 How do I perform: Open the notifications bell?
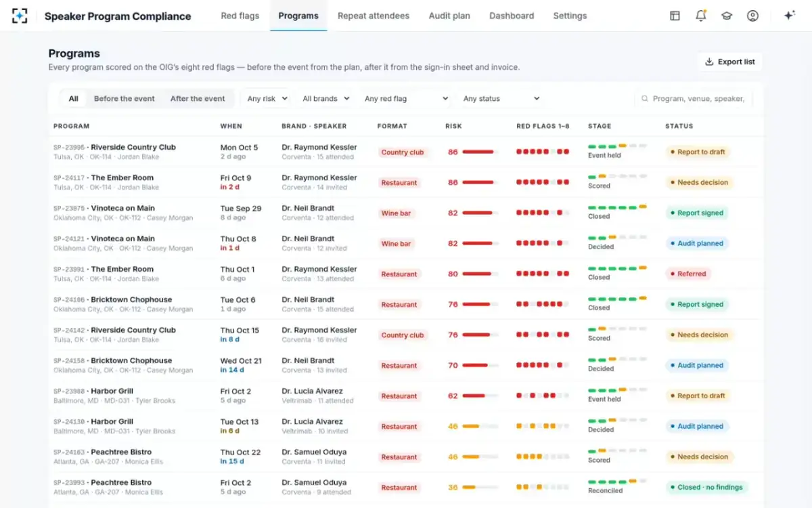click(701, 16)
